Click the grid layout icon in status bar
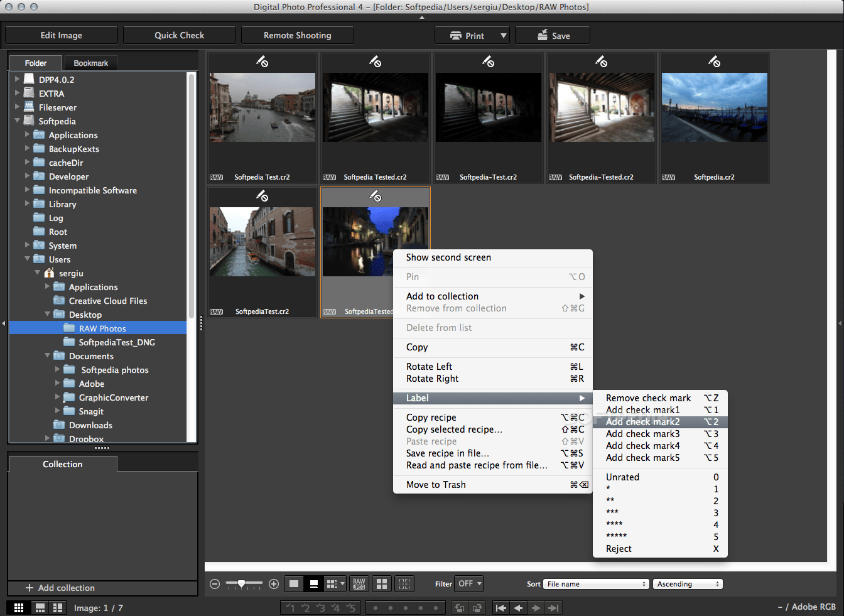The width and height of the screenshot is (844, 616). coord(19,607)
